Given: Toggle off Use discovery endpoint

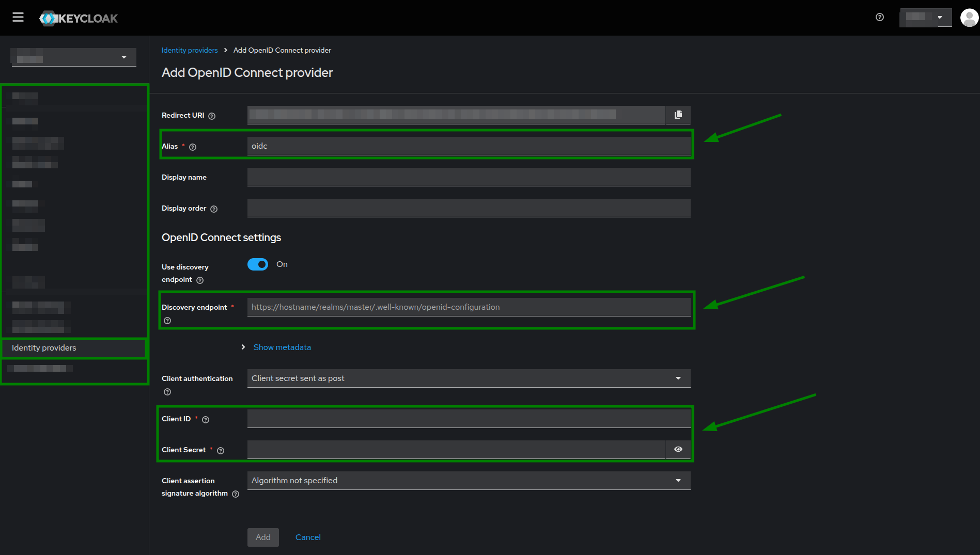Looking at the screenshot, I should tap(257, 264).
